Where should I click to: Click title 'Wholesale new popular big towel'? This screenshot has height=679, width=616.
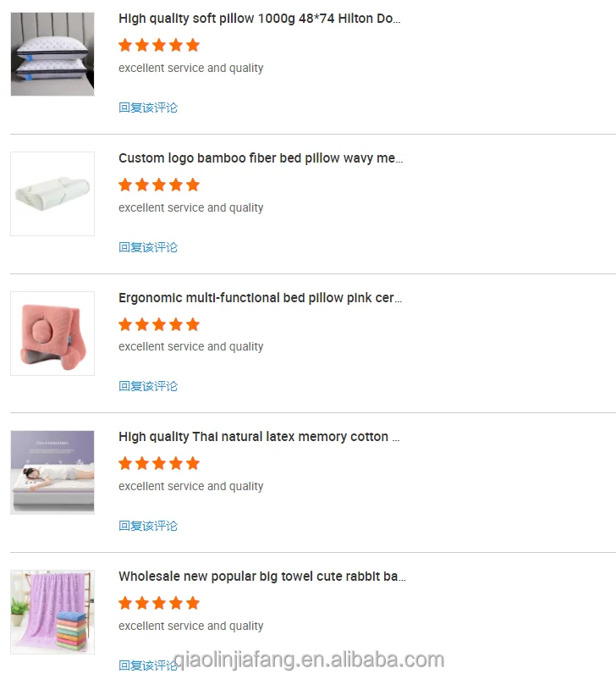pyautogui.click(x=262, y=577)
